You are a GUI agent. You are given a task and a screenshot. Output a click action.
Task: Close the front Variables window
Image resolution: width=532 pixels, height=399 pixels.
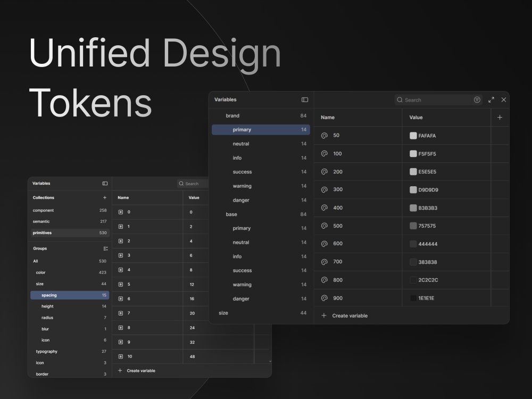[x=504, y=100]
